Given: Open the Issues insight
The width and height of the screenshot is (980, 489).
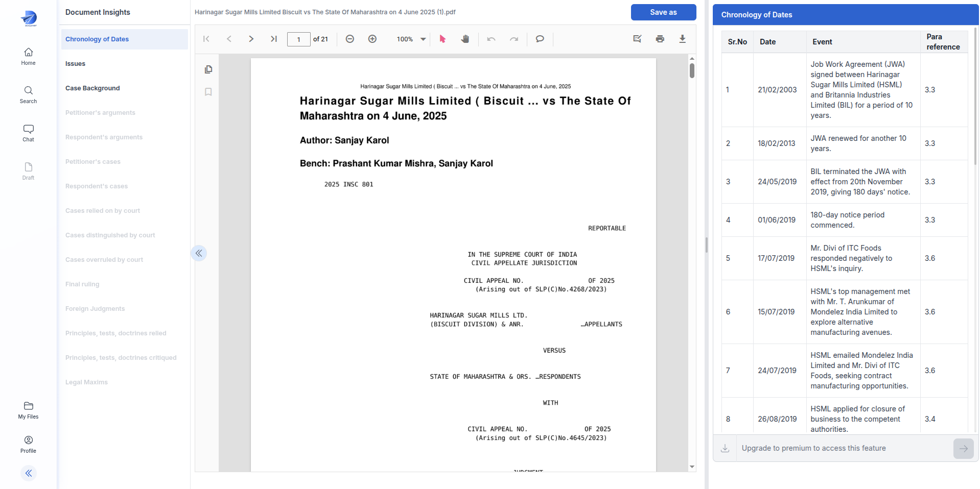Looking at the screenshot, I should (125, 64).
